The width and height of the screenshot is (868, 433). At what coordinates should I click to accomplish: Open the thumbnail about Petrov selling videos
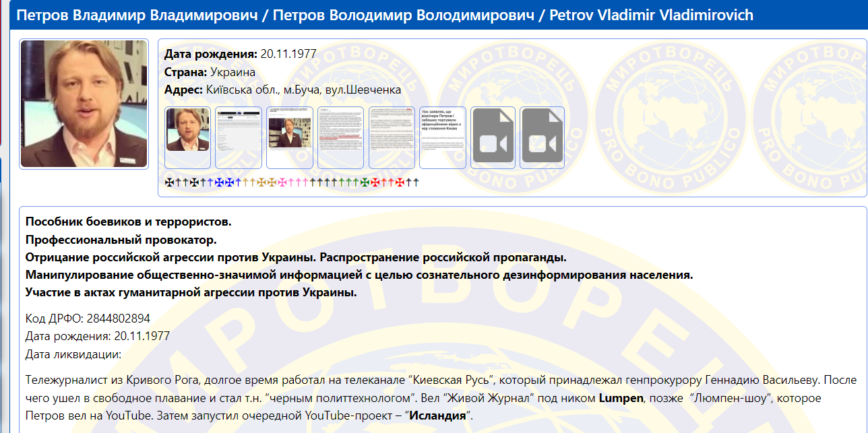(442, 135)
